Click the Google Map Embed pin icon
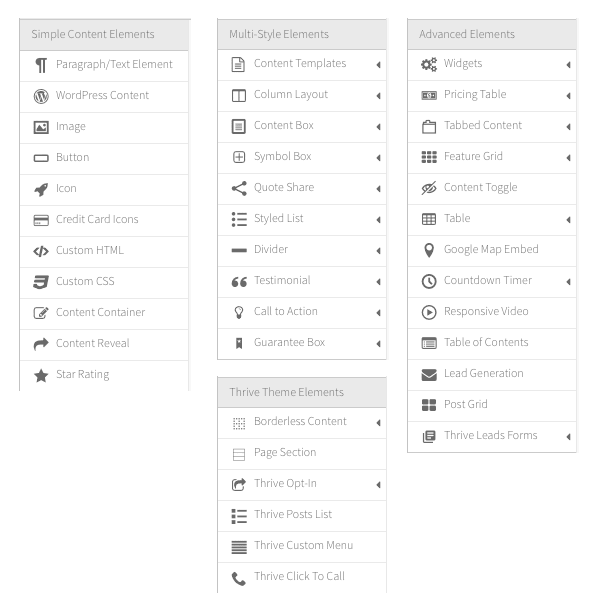Image resolution: width=600 pixels, height=613 pixels. coord(429,250)
